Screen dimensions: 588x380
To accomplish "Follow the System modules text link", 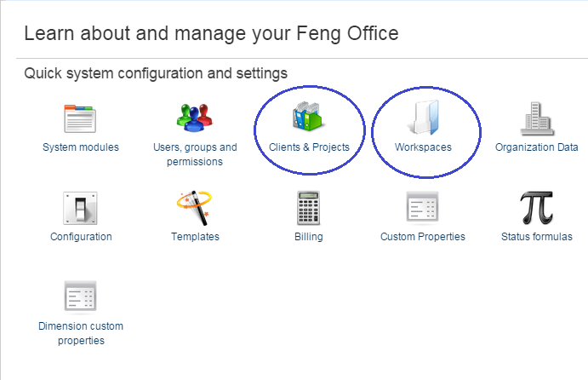I will [81, 147].
